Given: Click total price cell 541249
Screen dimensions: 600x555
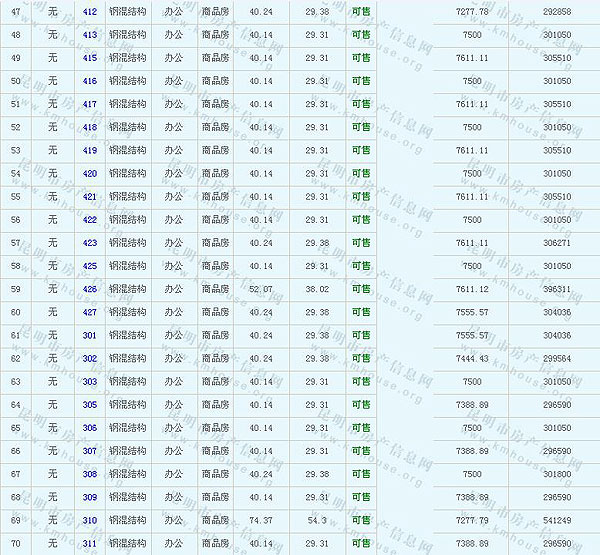Looking at the screenshot, I should click(x=557, y=520).
